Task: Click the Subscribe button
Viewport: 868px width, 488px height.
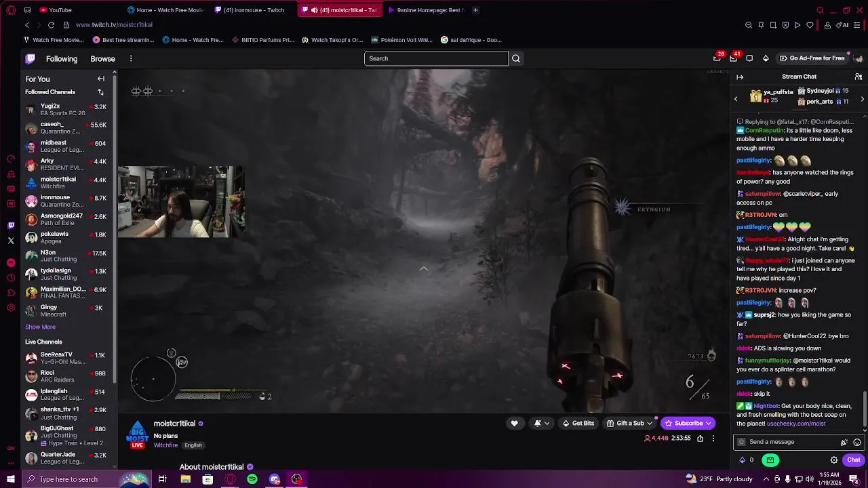Action: [x=688, y=424]
